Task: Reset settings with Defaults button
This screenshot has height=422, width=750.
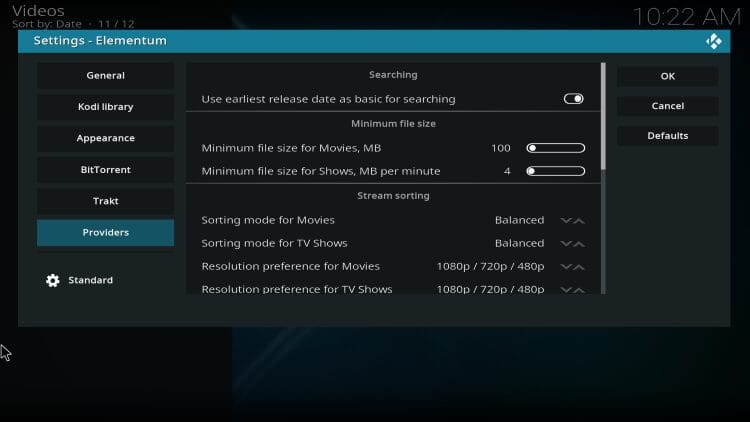Action: point(668,136)
